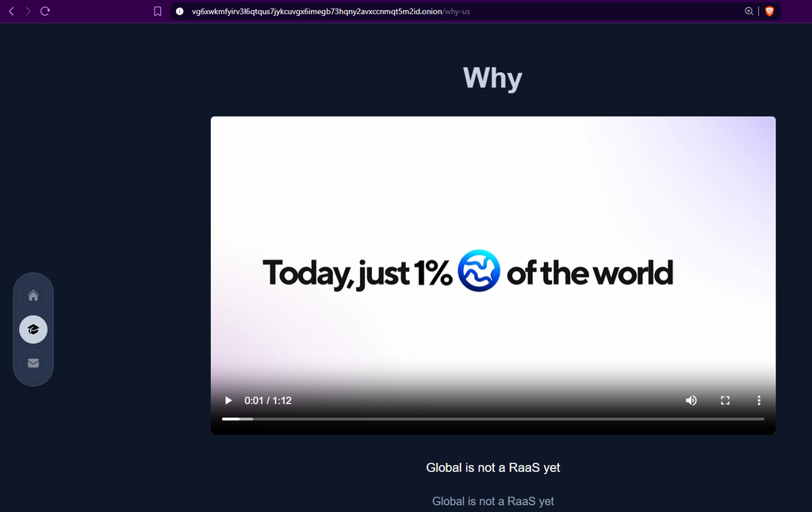812x512 pixels.
Task: Open the video's three-dot options menu
Action: click(758, 400)
